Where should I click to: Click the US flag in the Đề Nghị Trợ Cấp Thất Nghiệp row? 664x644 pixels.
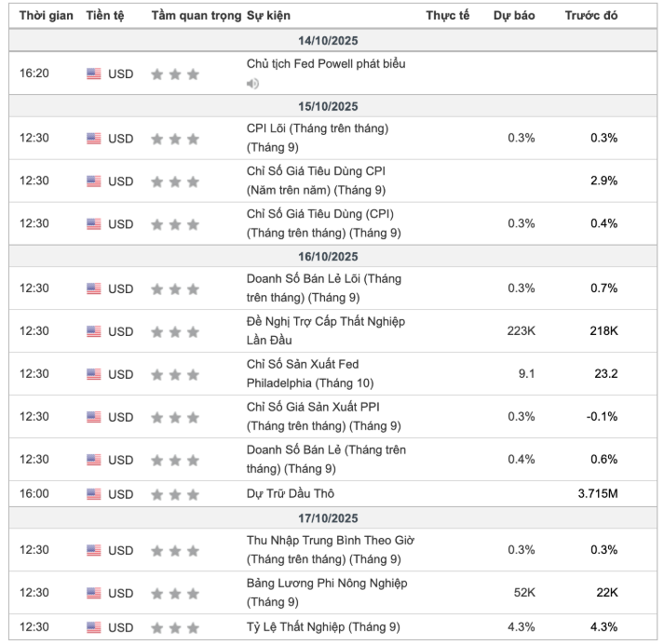[94, 331]
